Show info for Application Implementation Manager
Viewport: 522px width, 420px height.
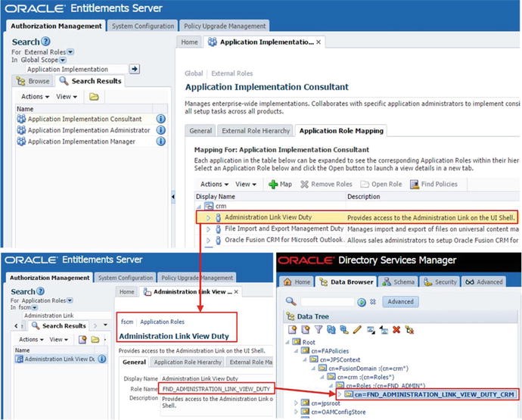point(161,142)
